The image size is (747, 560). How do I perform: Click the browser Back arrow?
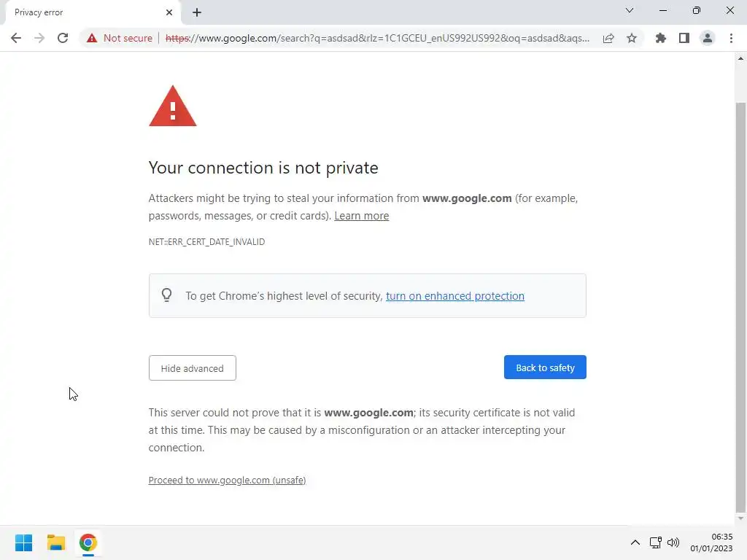16,38
